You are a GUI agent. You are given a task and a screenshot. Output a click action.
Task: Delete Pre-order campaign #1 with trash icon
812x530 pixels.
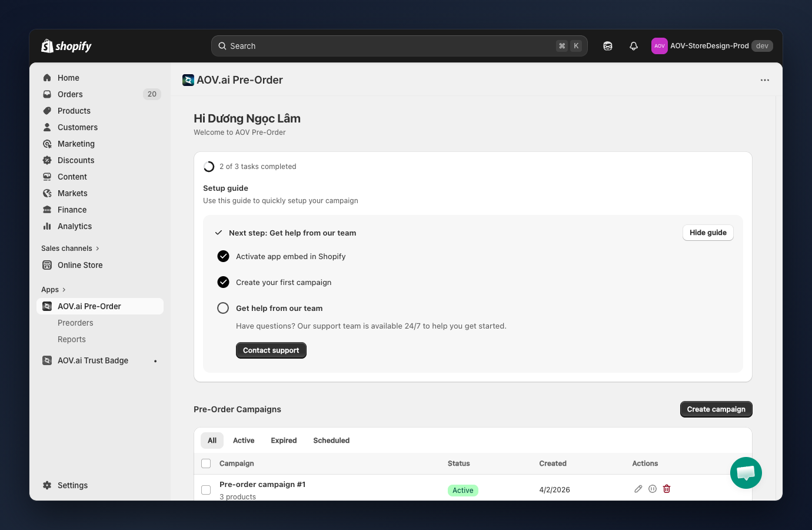[x=667, y=489]
